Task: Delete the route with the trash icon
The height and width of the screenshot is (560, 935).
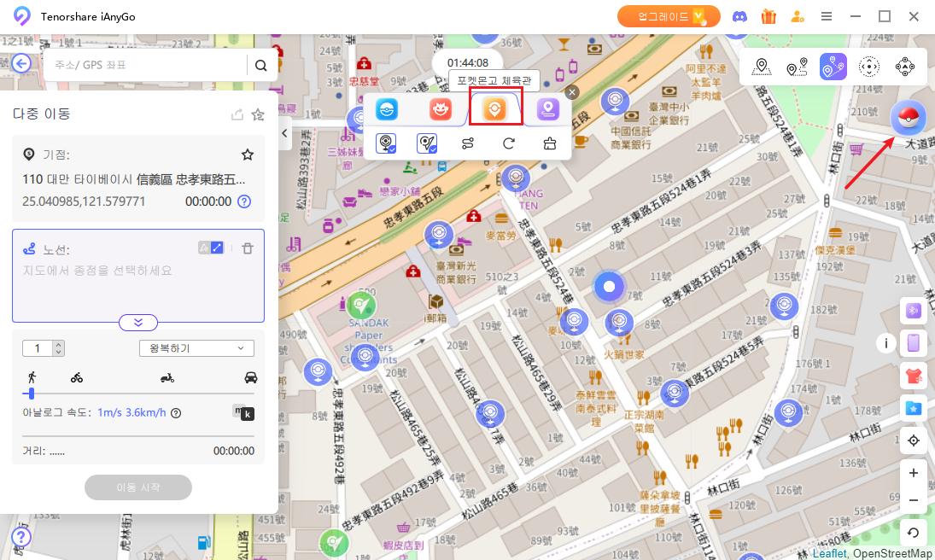Action: (x=248, y=248)
